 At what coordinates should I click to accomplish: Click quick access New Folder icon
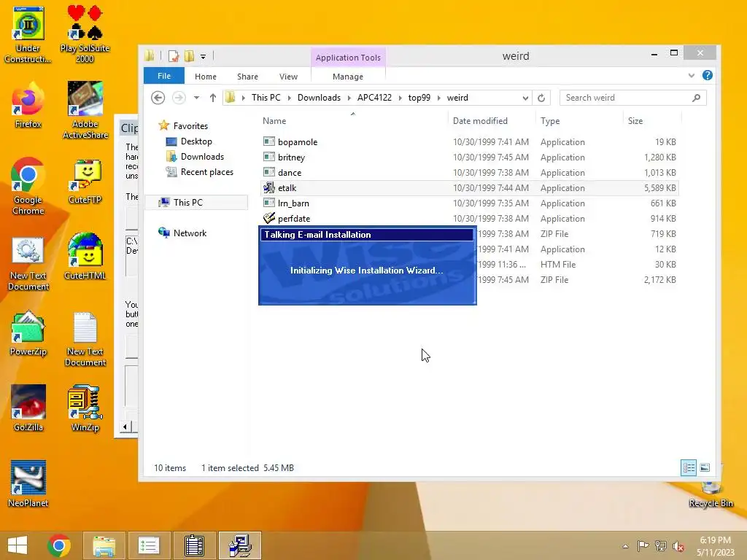point(189,56)
